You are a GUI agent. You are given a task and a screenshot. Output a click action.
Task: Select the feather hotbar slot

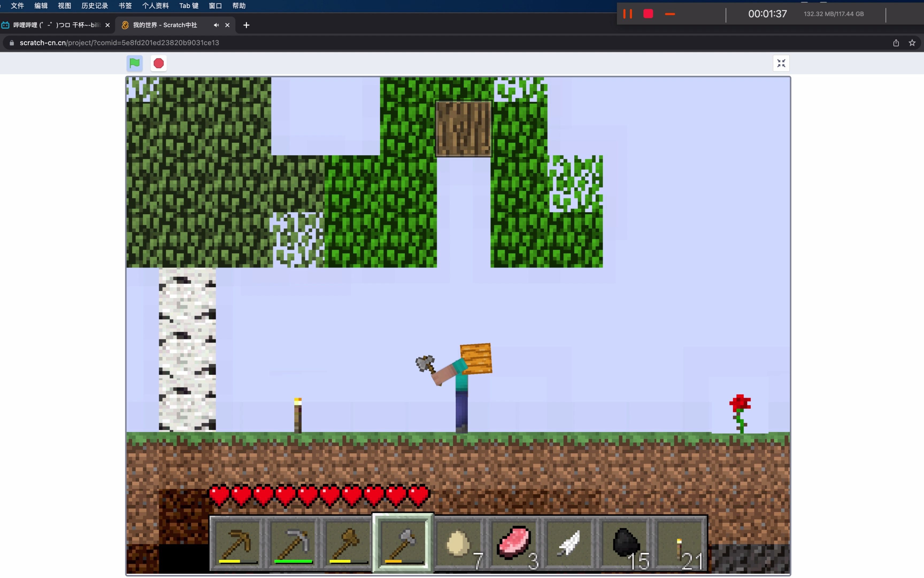coord(569,543)
